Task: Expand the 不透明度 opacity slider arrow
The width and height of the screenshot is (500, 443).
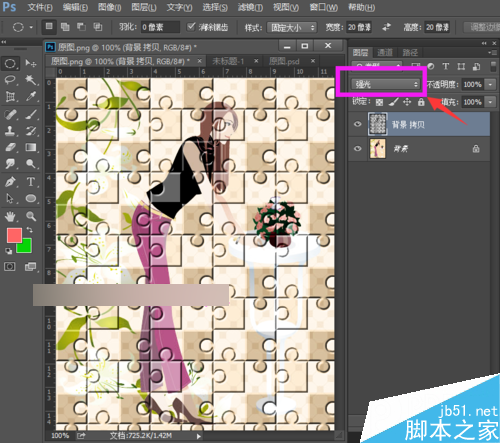Action: coord(490,84)
